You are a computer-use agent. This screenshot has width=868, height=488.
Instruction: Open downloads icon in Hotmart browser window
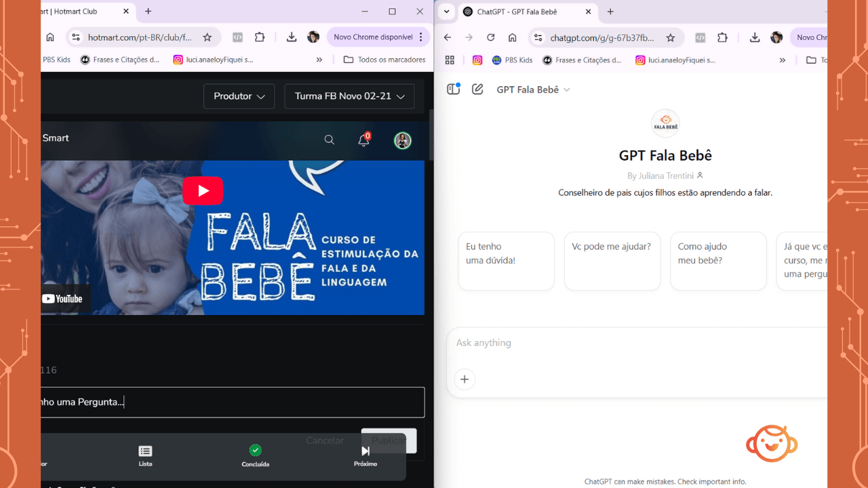tap(292, 37)
